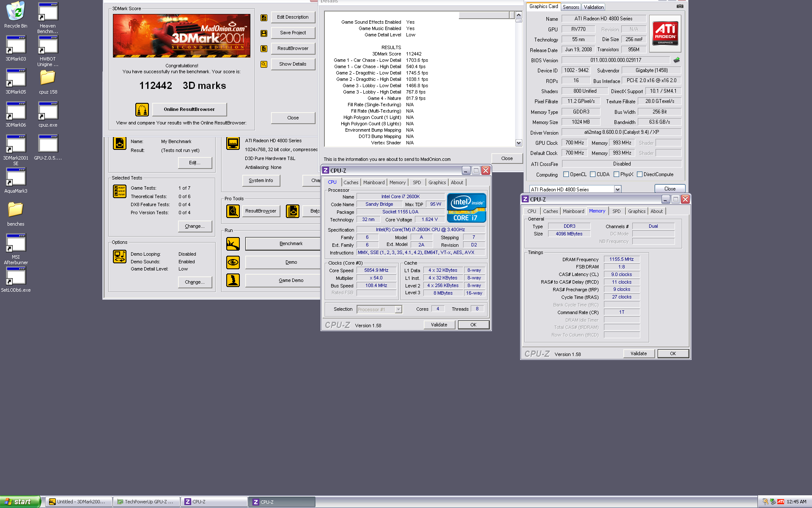Click the Benchmark run icon in 3DMark2001
Viewport: 812px width, 508px height.
point(233,244)
